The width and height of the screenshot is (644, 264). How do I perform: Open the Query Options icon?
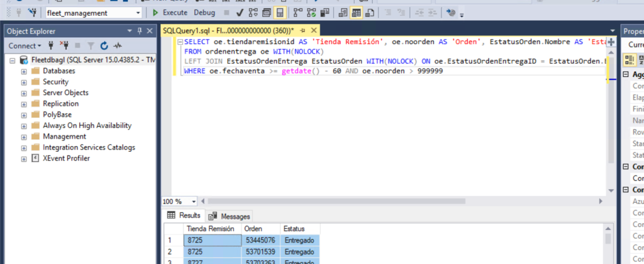(267, 13)
